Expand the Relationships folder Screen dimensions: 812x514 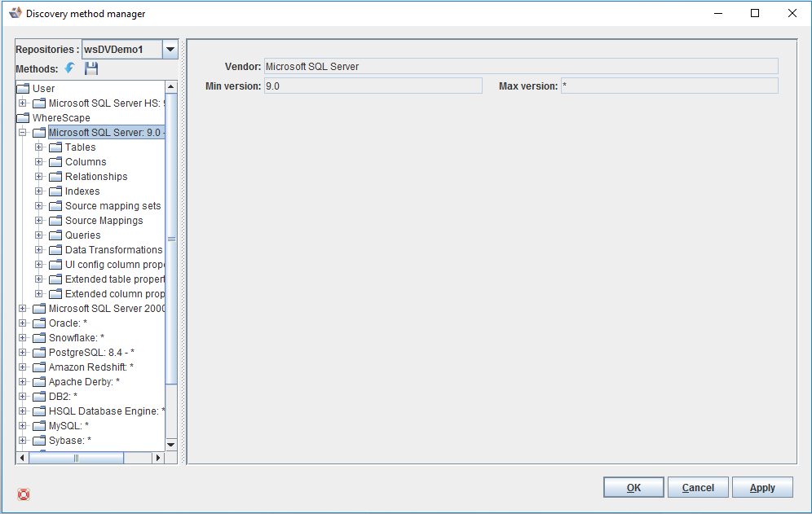pyautogui.click(x=39, y=177)
